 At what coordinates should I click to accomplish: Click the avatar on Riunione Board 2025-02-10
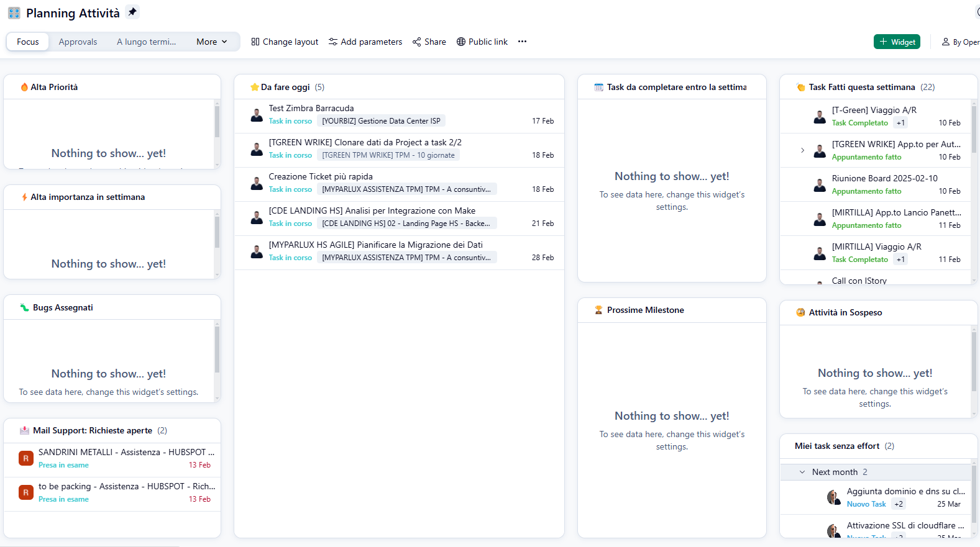(x=820, y=185)
